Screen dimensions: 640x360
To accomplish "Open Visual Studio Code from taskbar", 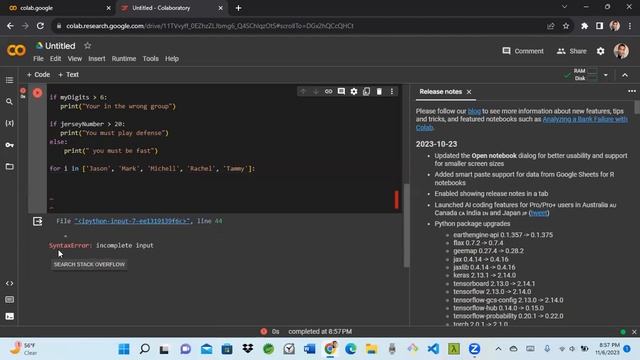I will point(433,349).
